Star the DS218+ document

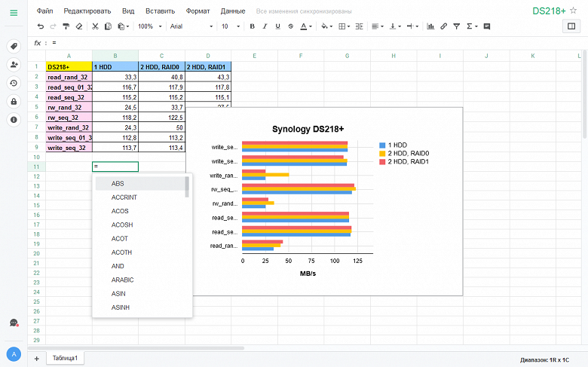(574, 11)
